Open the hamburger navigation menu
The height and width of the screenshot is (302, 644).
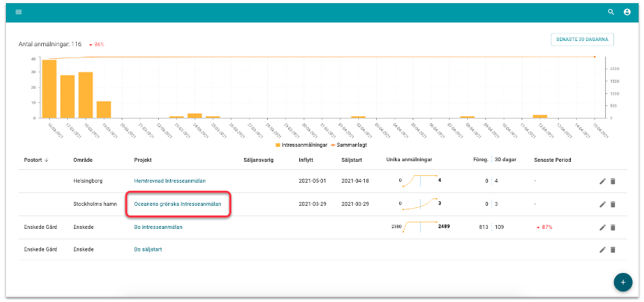[19, 12]
